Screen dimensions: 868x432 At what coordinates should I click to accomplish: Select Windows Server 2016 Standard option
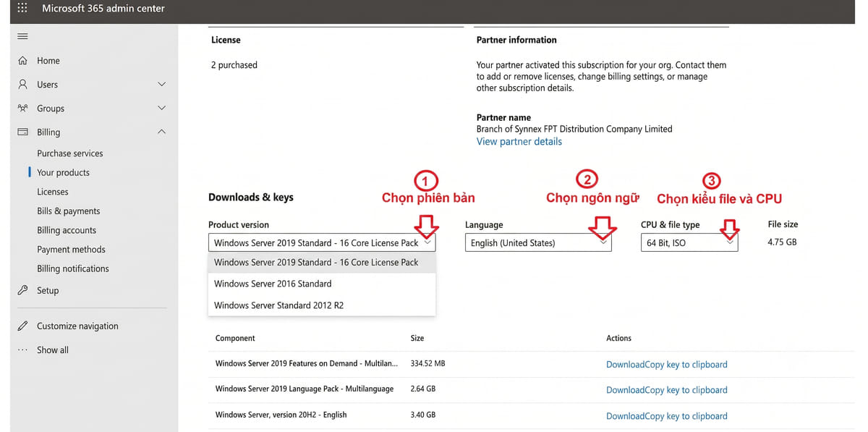(322, 284)
